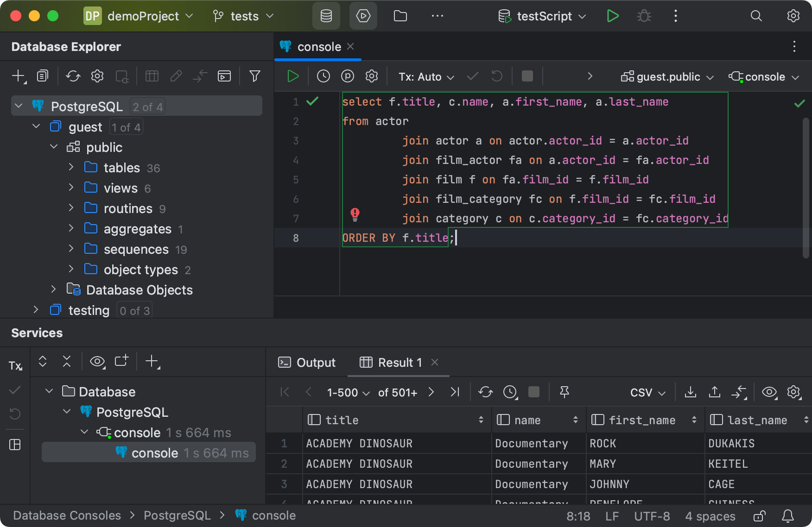The image size is (812, 527).
Task: Open the guest.public schema switcher
Action: [x=666, y=76]
